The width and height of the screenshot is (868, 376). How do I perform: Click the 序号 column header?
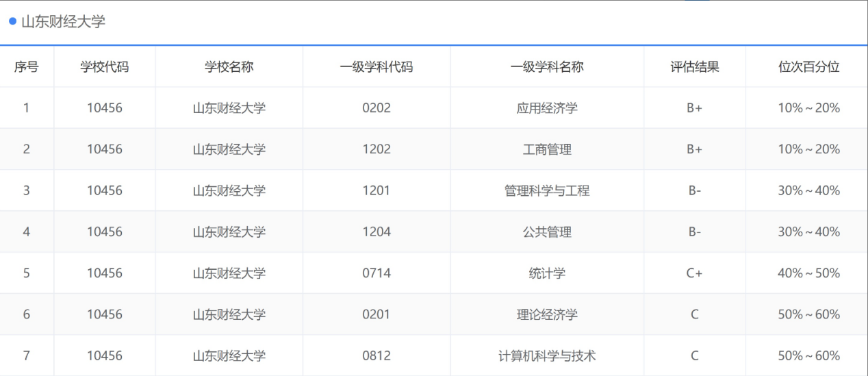click(x=26, y=66)
